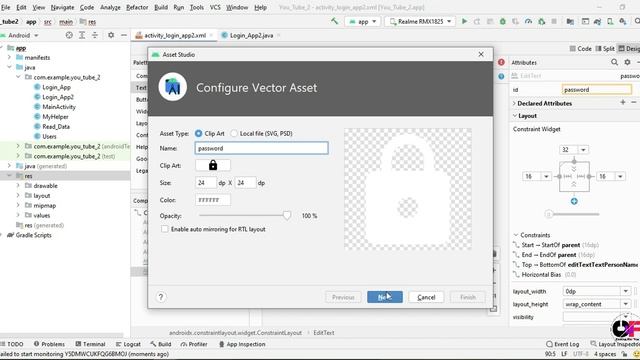Hide the Project panel with the minus icon
The image size is (640, 360).
pyautogui.click(x=124, y=36)
